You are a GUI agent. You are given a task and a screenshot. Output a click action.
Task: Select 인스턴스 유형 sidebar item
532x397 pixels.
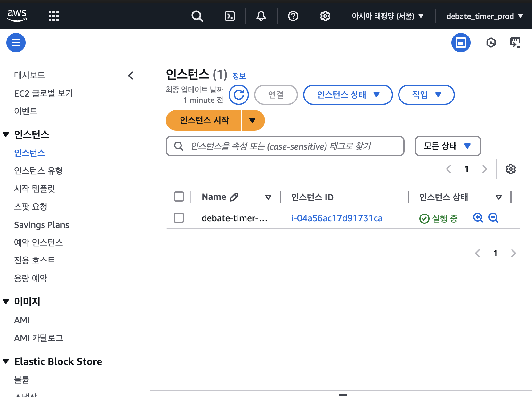point(38,171)
